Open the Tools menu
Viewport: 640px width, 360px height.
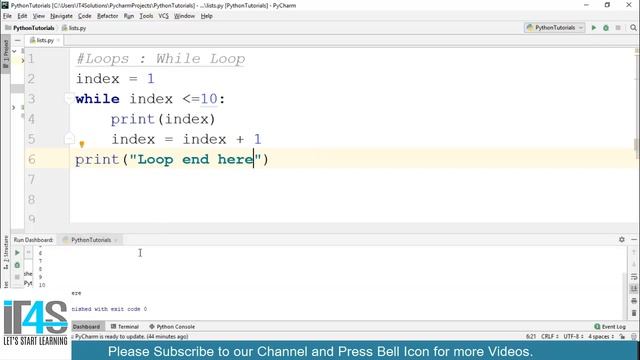point(146,16)
